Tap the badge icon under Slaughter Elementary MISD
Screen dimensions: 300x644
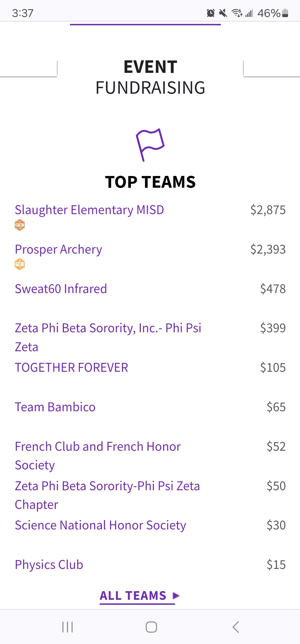20,225
